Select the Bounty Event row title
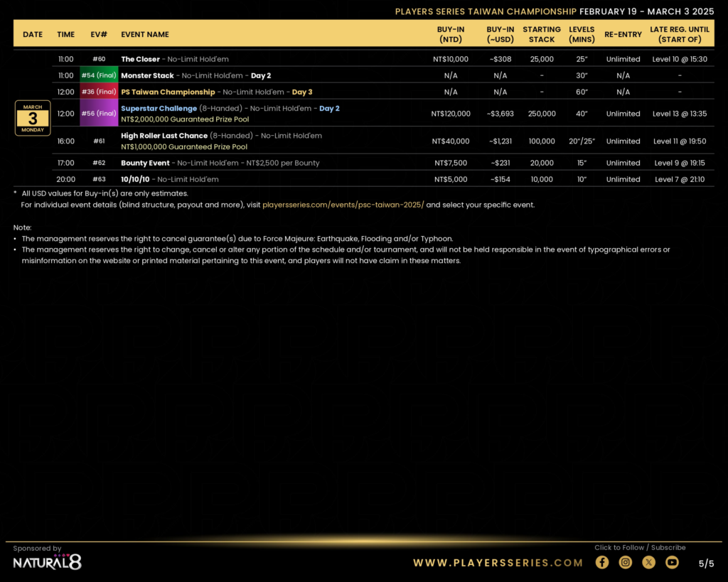 pyautogui.click(x=145, y=163)
